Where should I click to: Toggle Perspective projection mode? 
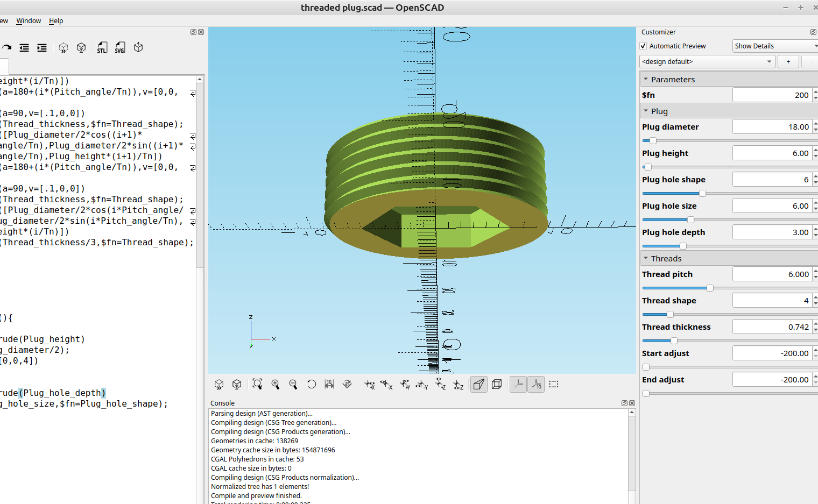pos(478,384)
